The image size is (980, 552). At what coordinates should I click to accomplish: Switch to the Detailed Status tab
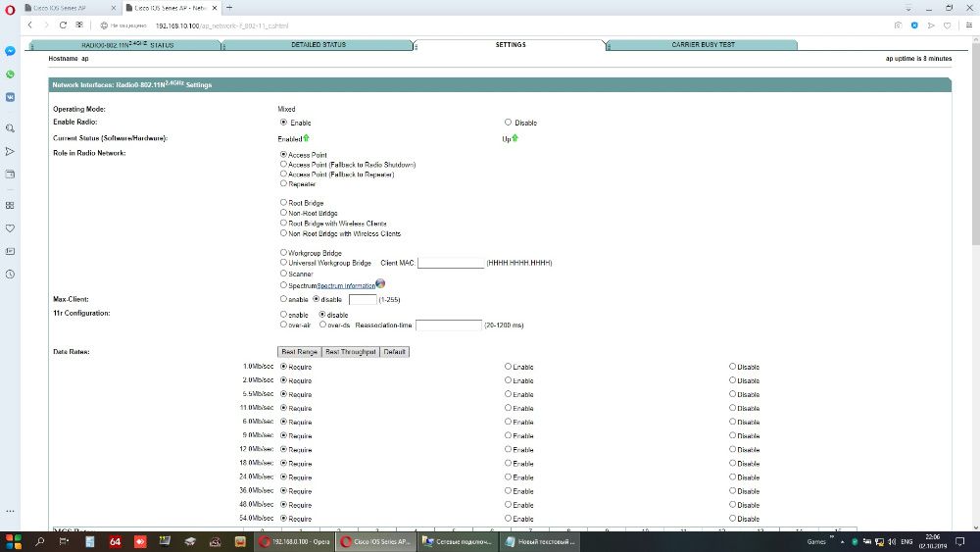click(318, 45)
